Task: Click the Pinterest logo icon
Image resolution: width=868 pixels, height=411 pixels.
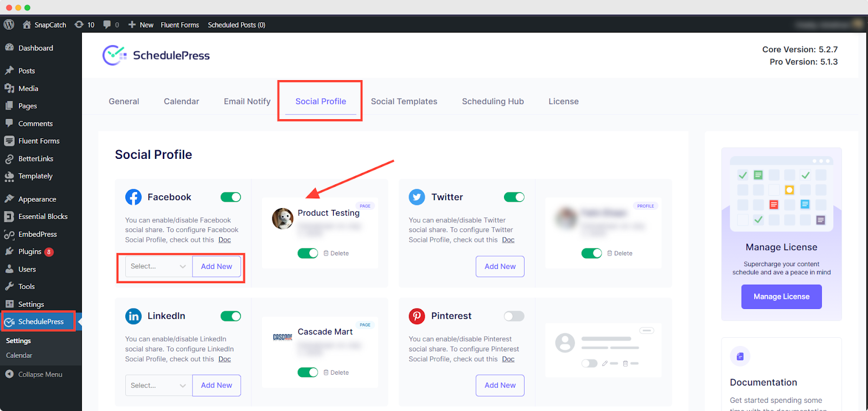Action: point(417,316)
